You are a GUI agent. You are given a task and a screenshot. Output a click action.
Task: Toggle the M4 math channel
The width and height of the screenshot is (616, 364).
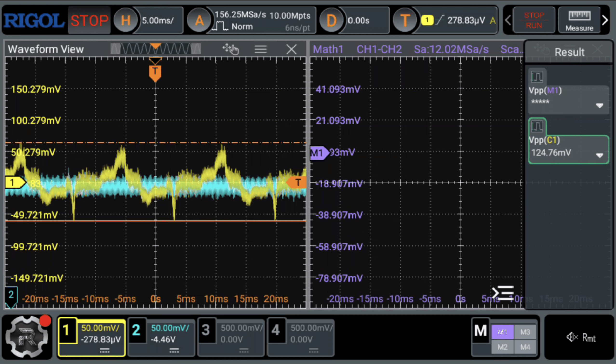point(525,347)
